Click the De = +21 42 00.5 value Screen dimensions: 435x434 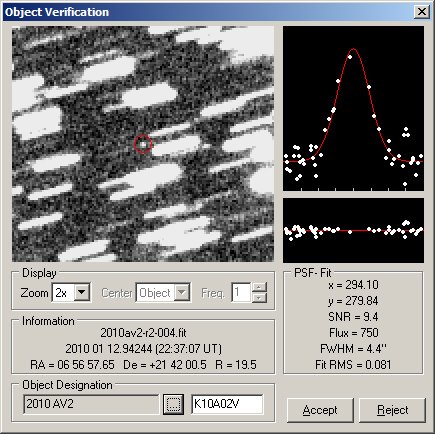coord(165,365)
